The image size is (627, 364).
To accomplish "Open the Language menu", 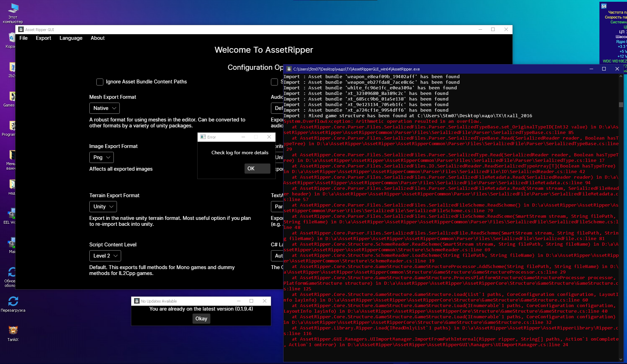I will point(71,38).
